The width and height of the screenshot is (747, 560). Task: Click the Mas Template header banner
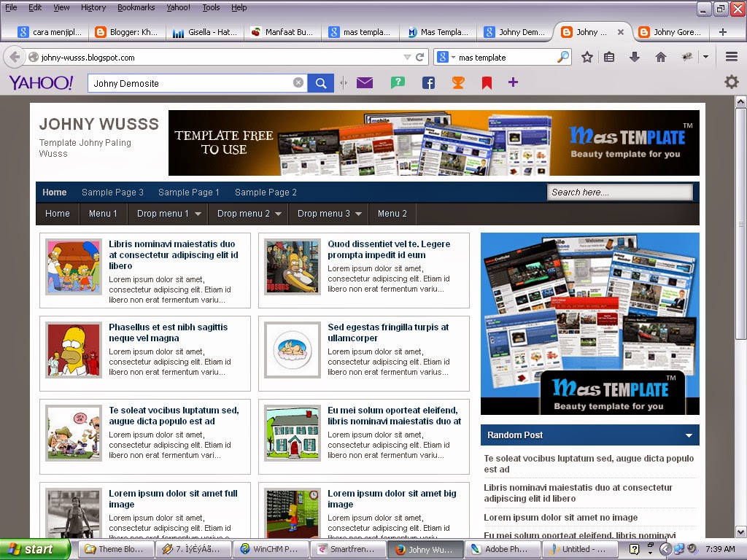coord(433,143)
